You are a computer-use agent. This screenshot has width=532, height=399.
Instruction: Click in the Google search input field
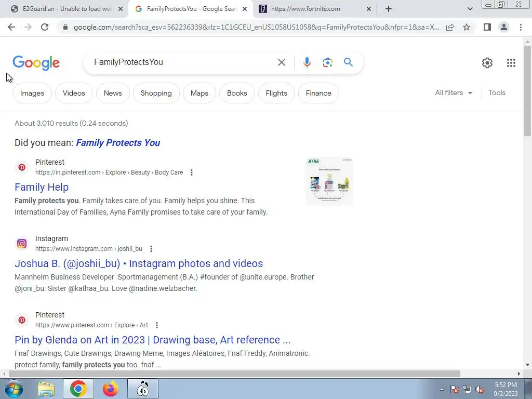point(183,62)
